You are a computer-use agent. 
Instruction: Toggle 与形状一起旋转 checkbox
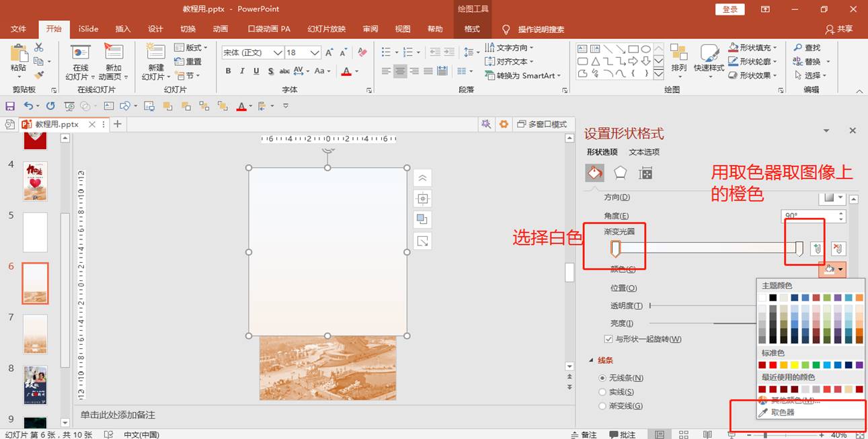(x=608, y=340)
